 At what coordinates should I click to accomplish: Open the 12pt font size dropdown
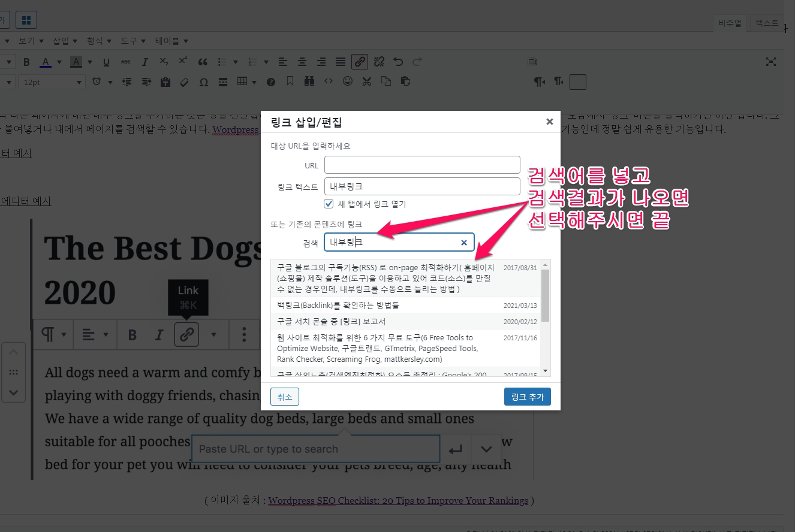51,82
